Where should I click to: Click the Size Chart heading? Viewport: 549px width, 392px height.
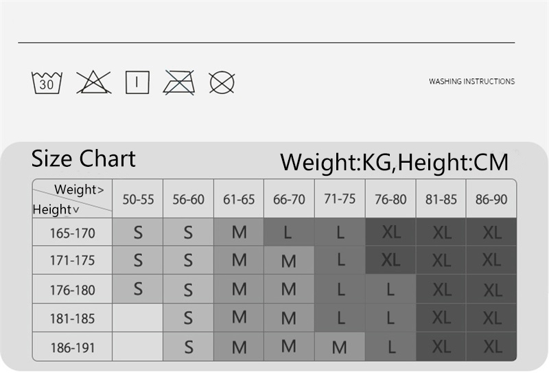point(84,159)
